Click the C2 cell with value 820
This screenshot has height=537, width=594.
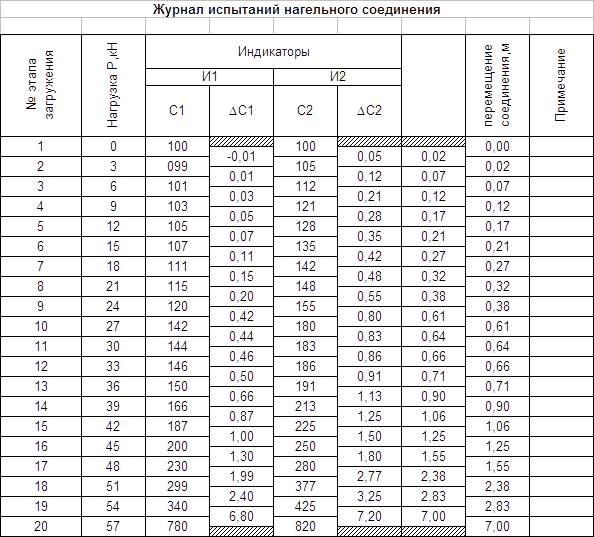(305, 526)
